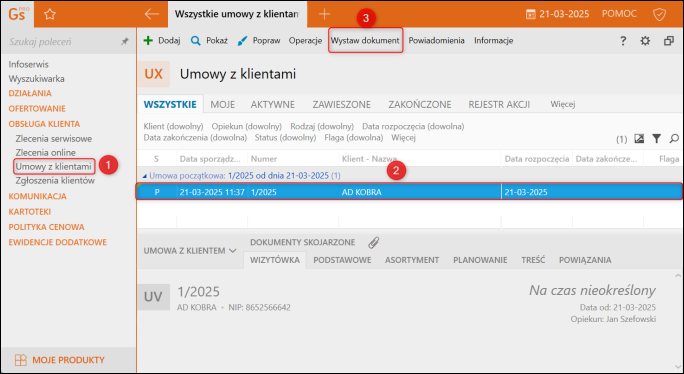This screenshot has height=374, width=684.
Task: Add a new contract with Dodaj
Action: [x=162, y=41]
